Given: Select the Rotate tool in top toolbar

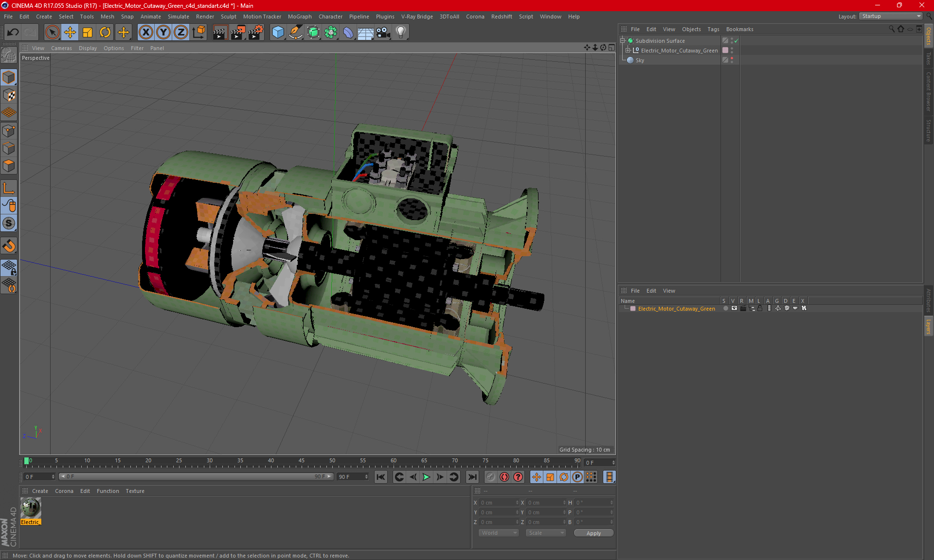Looking at the screenshot, I should (x=105, y=33).
